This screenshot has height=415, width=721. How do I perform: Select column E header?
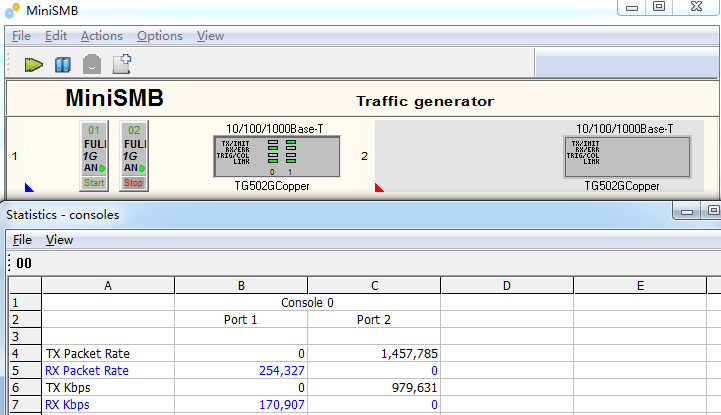pos(640,285)
